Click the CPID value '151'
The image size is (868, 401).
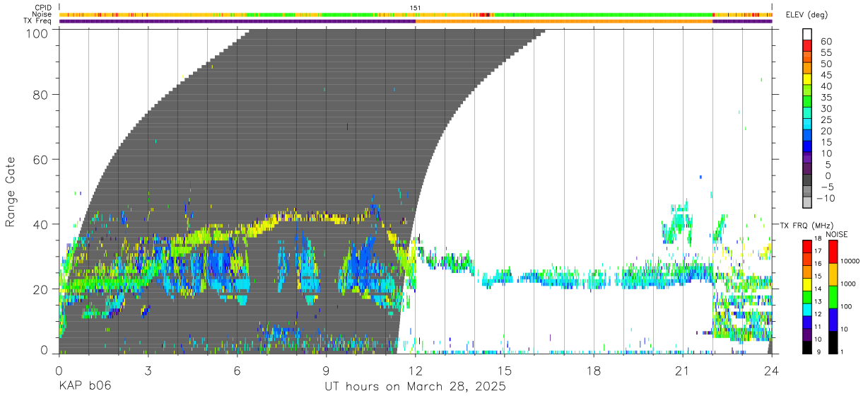[416, 8]
